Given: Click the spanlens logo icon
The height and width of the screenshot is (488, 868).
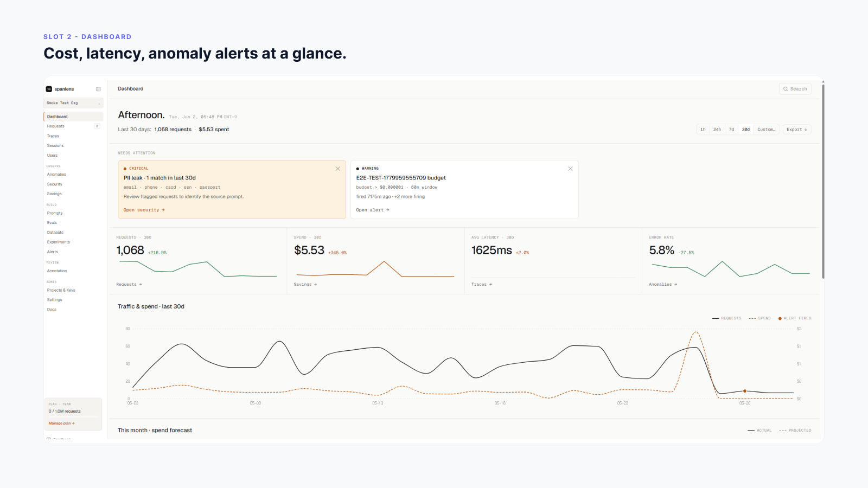Looking at the screenshot, I should [49, 89].
